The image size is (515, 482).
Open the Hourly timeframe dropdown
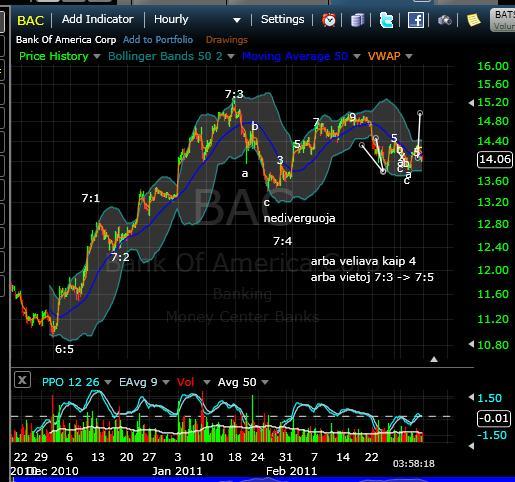click(x=197, y=20)
